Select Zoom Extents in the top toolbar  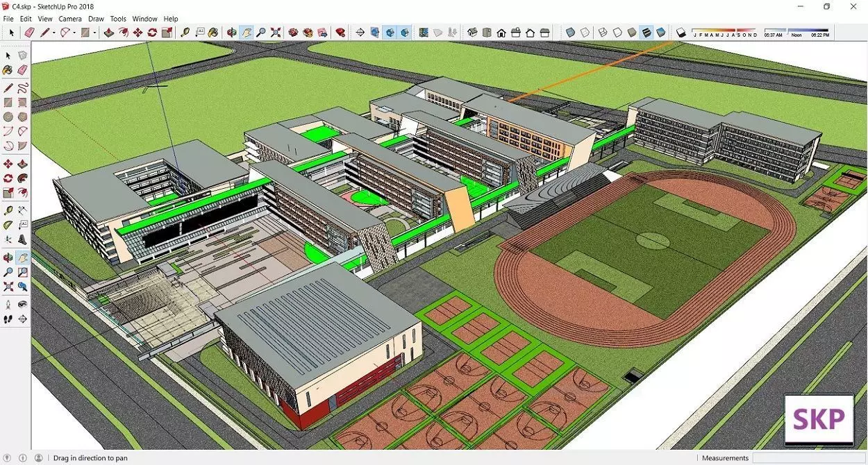coord(276,32)
